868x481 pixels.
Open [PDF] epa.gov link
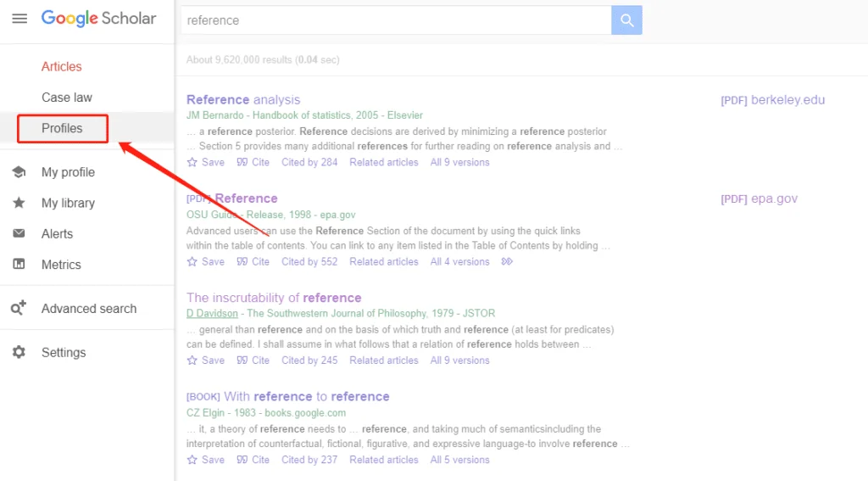[x=759, y=199]
